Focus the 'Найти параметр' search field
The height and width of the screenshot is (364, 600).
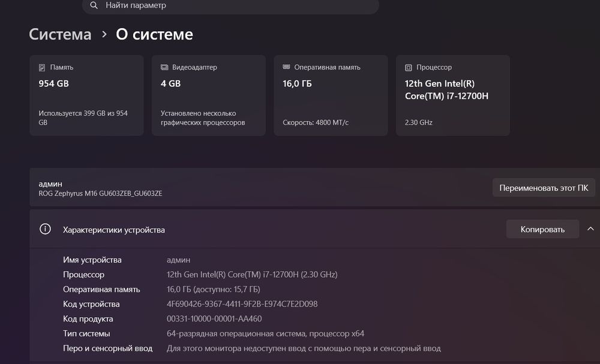[230, 6]
